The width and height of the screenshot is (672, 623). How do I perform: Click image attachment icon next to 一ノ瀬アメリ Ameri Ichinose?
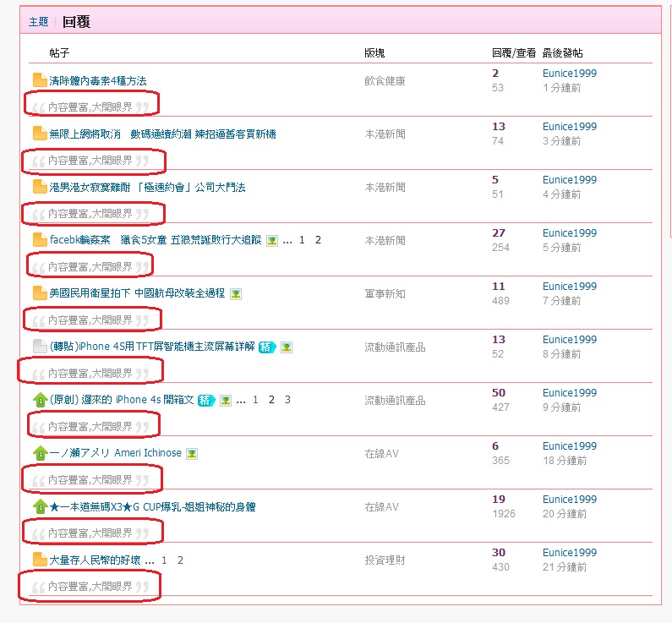(192, 453)
